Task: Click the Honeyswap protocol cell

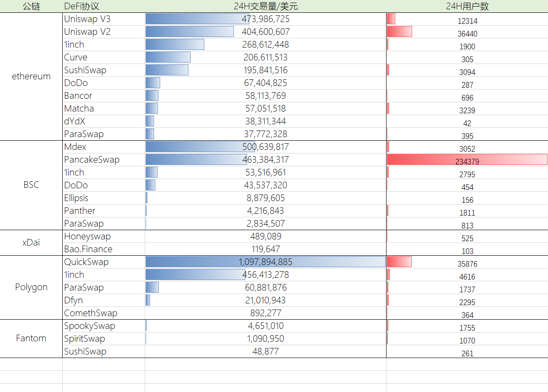Action: click(104, 236)
